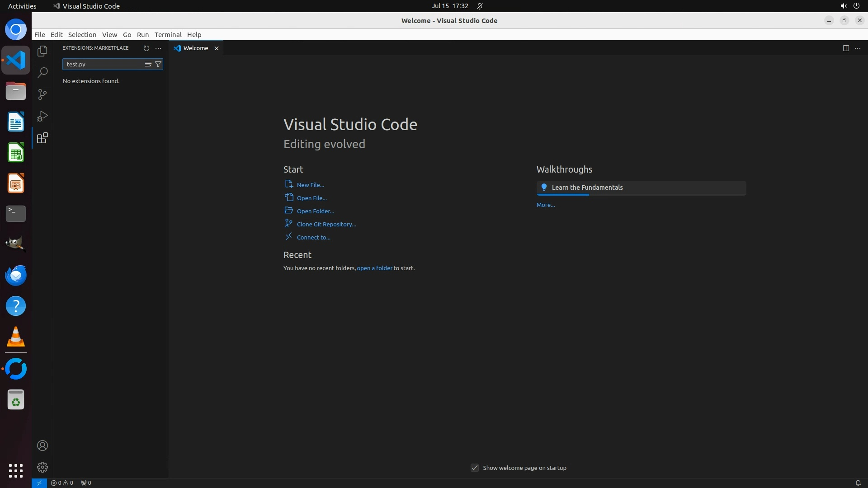Toggle the notifications bell in status bar

click(858, 483)
